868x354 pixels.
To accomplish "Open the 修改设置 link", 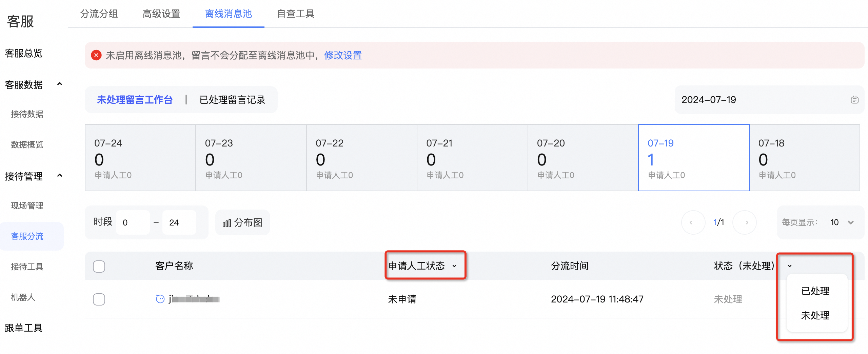I will 343,55.
